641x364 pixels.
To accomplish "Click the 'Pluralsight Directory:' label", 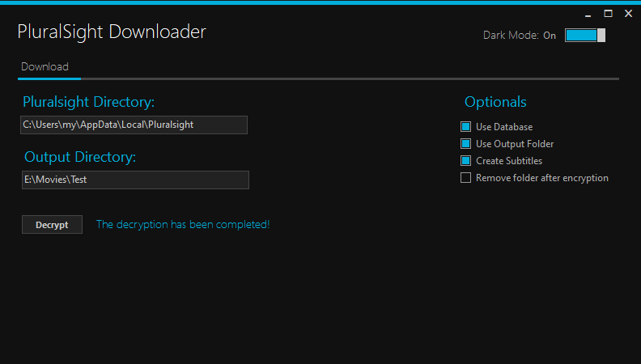I will [x=89, y=102].
